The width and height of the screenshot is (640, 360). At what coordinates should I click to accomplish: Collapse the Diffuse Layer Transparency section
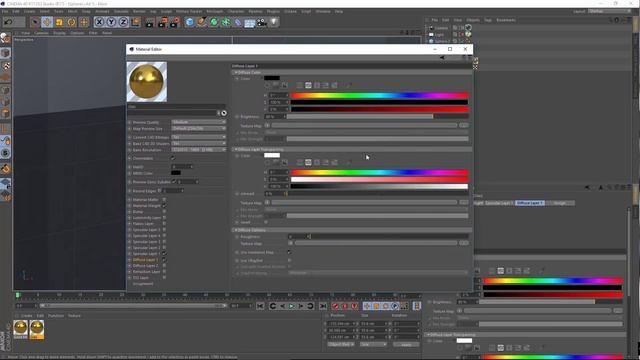236,149
